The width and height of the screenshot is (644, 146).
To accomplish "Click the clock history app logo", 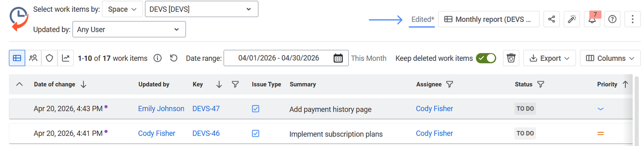I will coord(19,19).
